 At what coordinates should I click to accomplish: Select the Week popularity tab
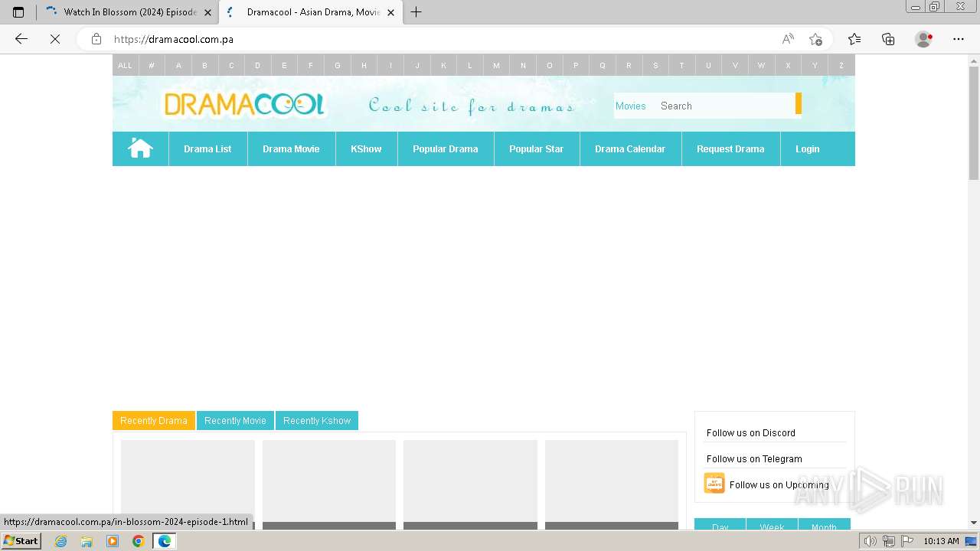[772, 526]
